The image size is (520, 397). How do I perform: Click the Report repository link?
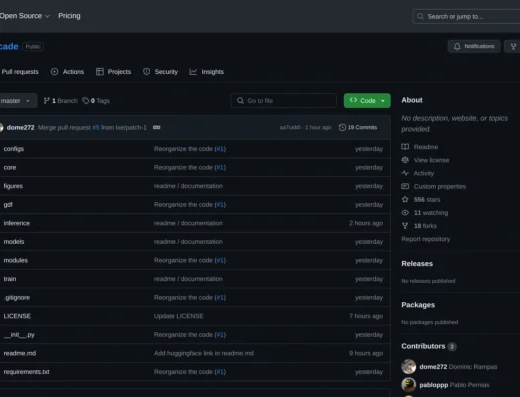[426, 239]
